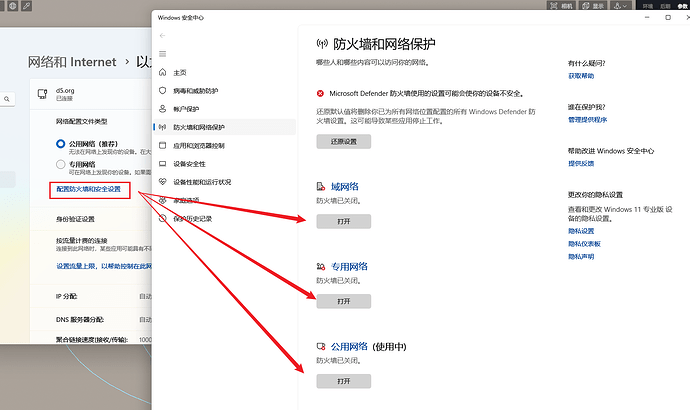690x410 pixels.
Task: Select the 专用网络 radio button
Action: [61, 164]
